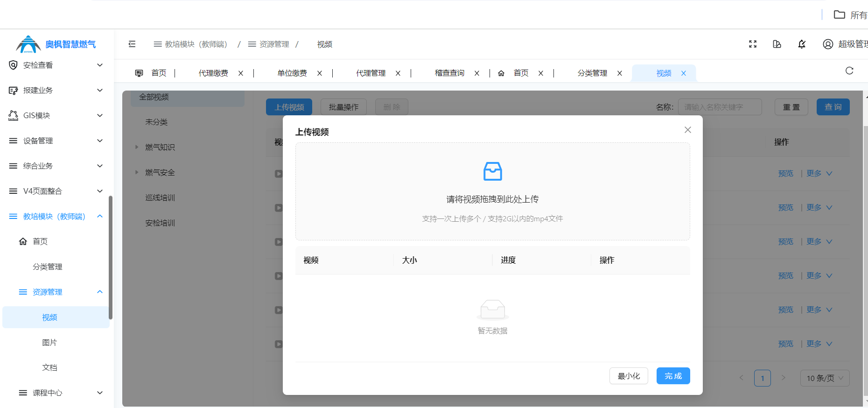Viewport: 868px width, 408px height.
Task: Select 未分类 category in tree
Action: click(x=156, y=122)
